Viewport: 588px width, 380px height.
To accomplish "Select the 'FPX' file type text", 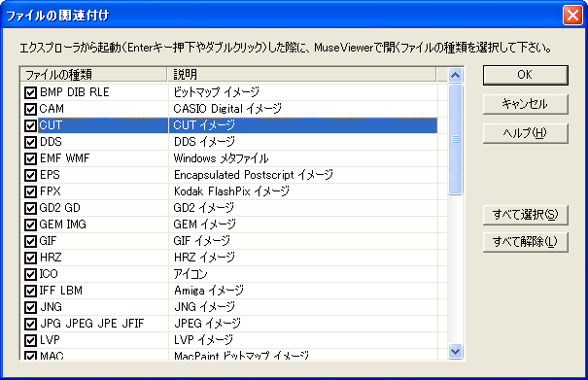I will pyautogui.click(x=50, y=191).
